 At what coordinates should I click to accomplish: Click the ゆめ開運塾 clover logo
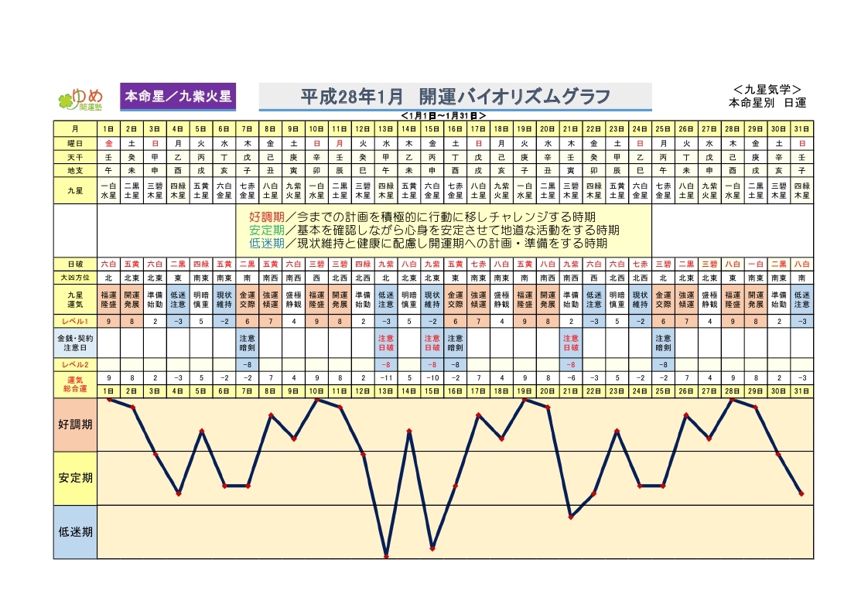[x=80, y=98]
